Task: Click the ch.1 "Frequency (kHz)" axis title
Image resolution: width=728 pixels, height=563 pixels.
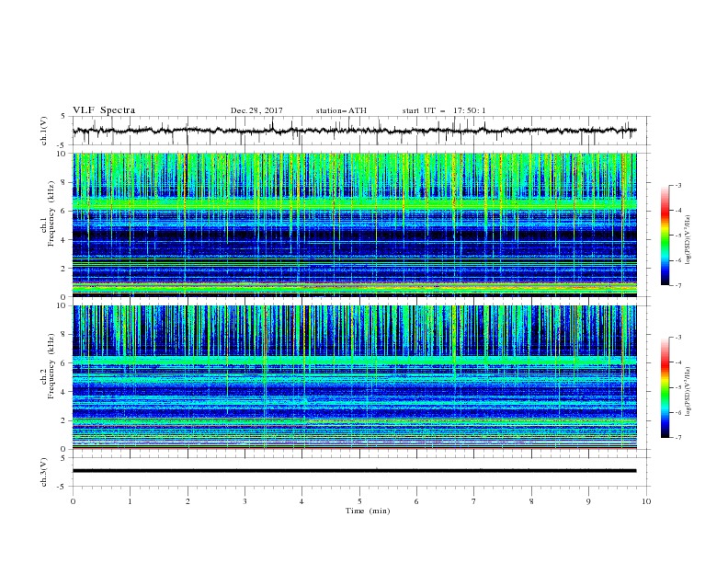Action: [x=51, y=213]
